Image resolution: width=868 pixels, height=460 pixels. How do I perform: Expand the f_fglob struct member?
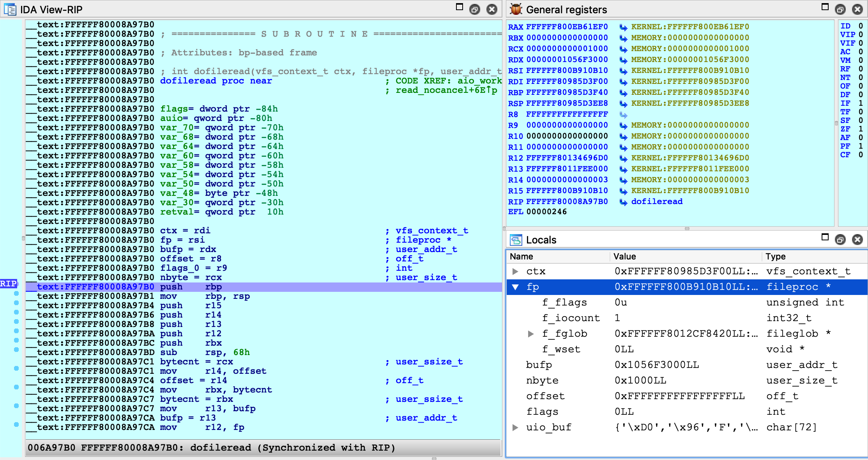(x=531, y=334)
